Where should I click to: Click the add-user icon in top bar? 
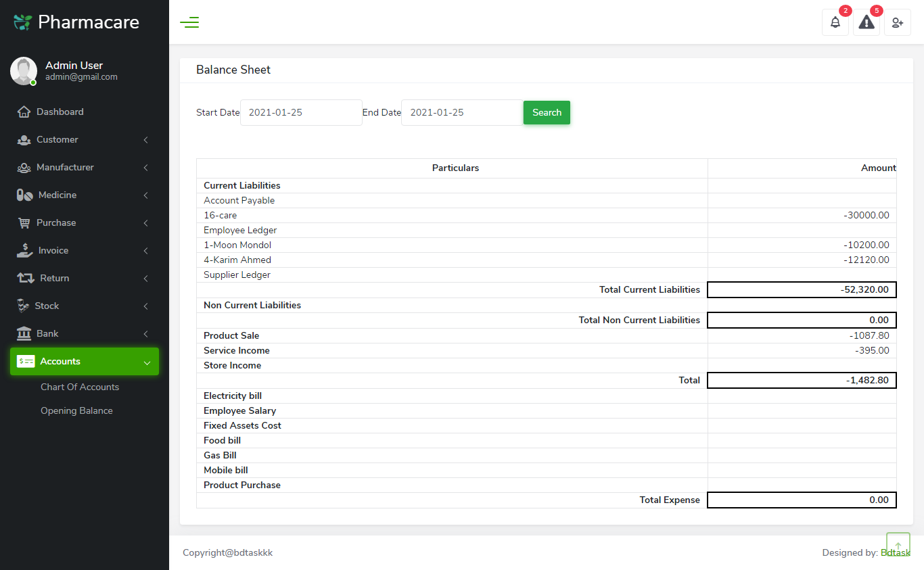tap(898, 22)
